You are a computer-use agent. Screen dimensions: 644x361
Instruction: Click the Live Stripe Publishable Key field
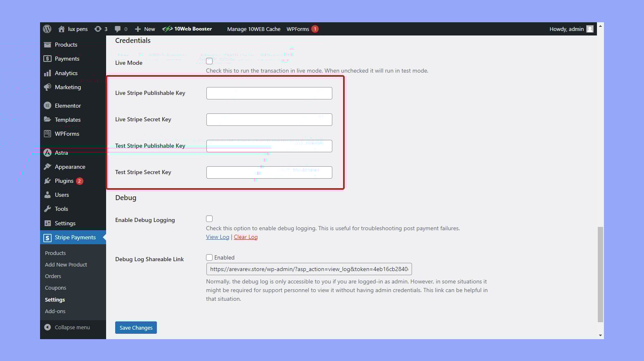point(269,93)
